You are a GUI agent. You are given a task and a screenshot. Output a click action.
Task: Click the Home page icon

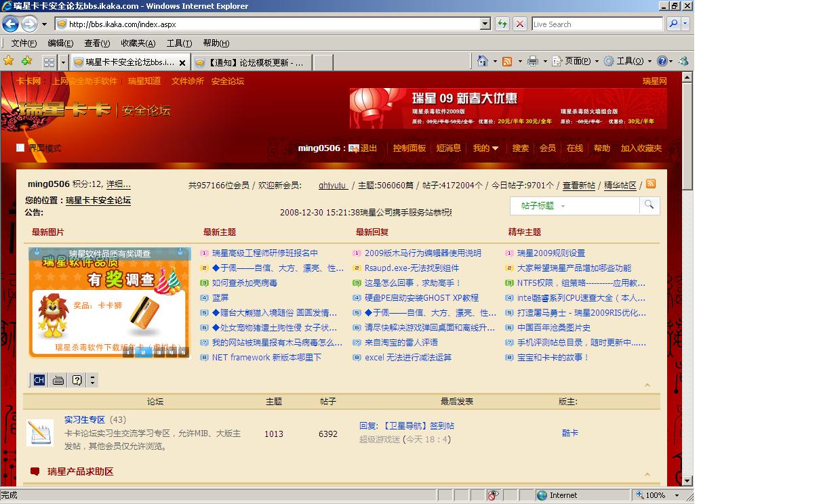(x=483, y=61)
